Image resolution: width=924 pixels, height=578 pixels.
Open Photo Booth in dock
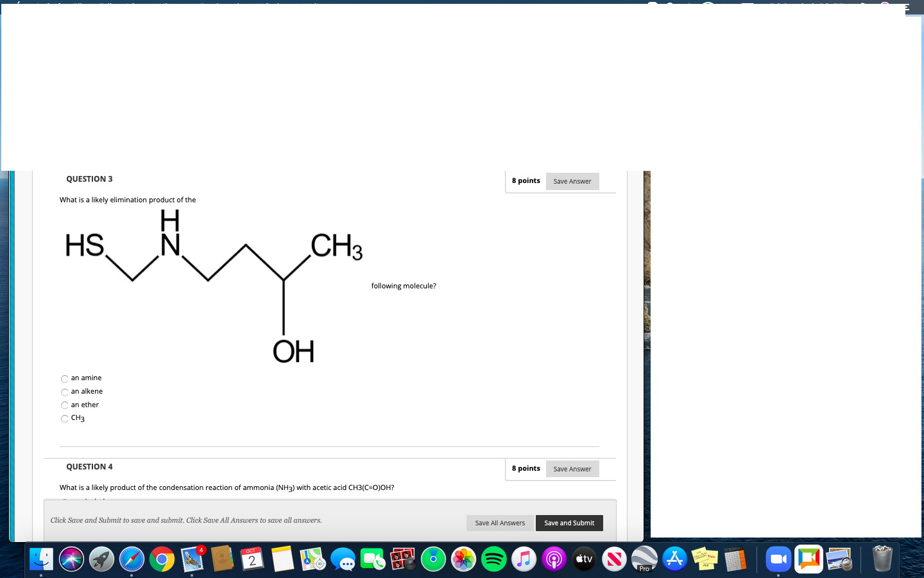pos(403,559)
